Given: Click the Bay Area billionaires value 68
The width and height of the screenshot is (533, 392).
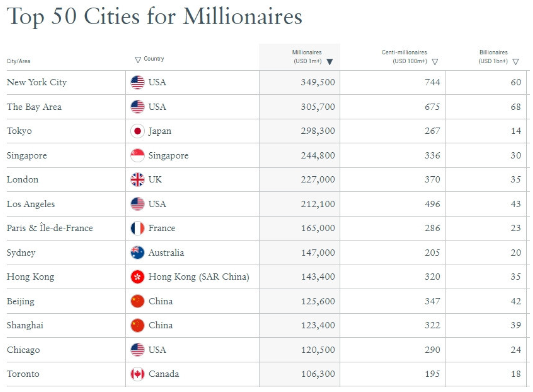Looking at the screenshot, I should click(x=516, y=107).
